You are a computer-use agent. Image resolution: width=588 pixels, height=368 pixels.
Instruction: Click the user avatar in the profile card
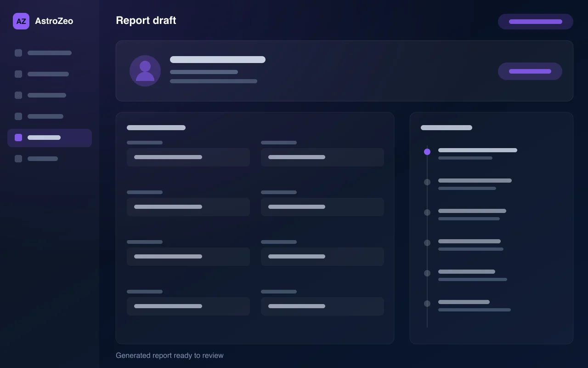coord(145,71)
